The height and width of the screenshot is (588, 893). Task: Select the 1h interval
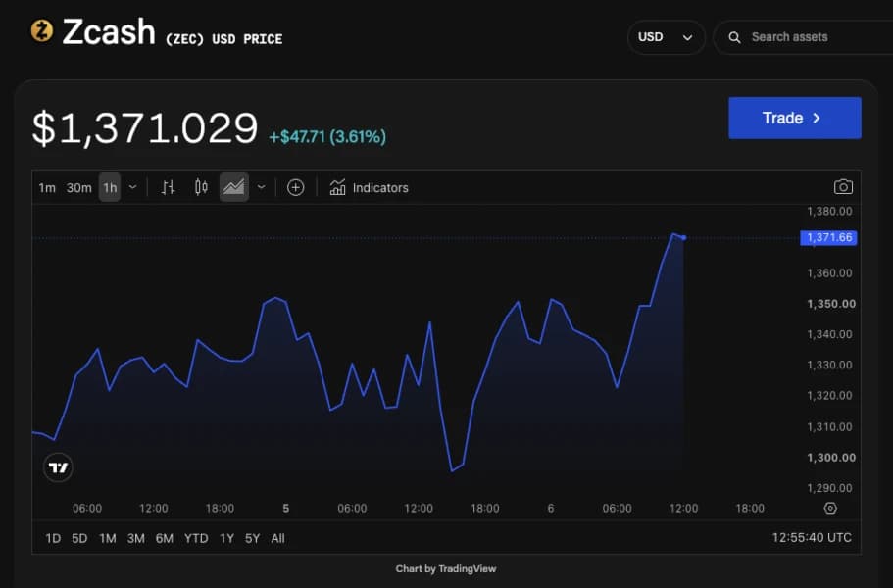[x=110, y=187]
